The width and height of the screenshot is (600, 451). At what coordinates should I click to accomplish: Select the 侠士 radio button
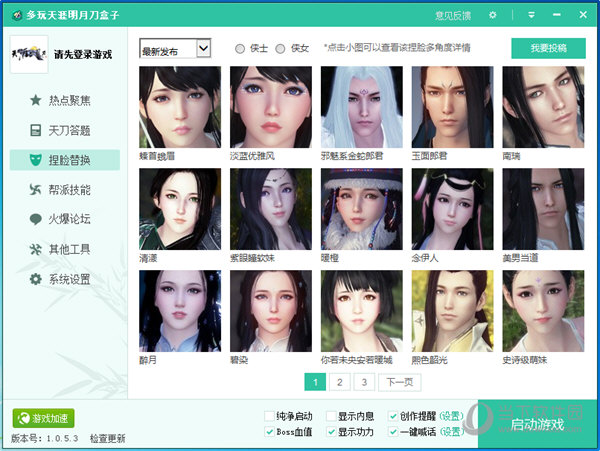240,49
